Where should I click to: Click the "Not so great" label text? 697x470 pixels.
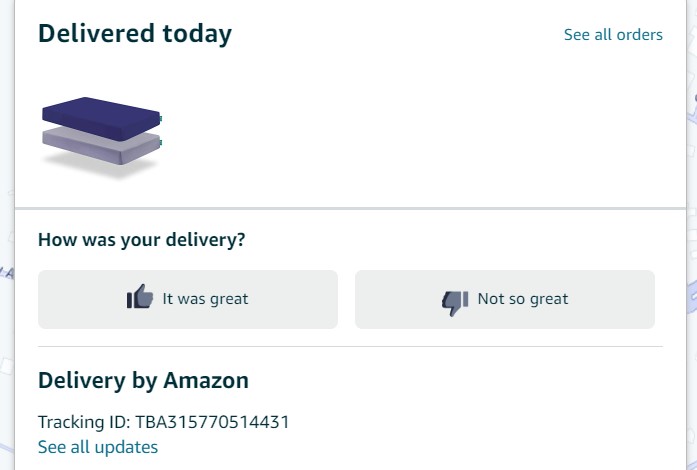(x=523, y=299)
